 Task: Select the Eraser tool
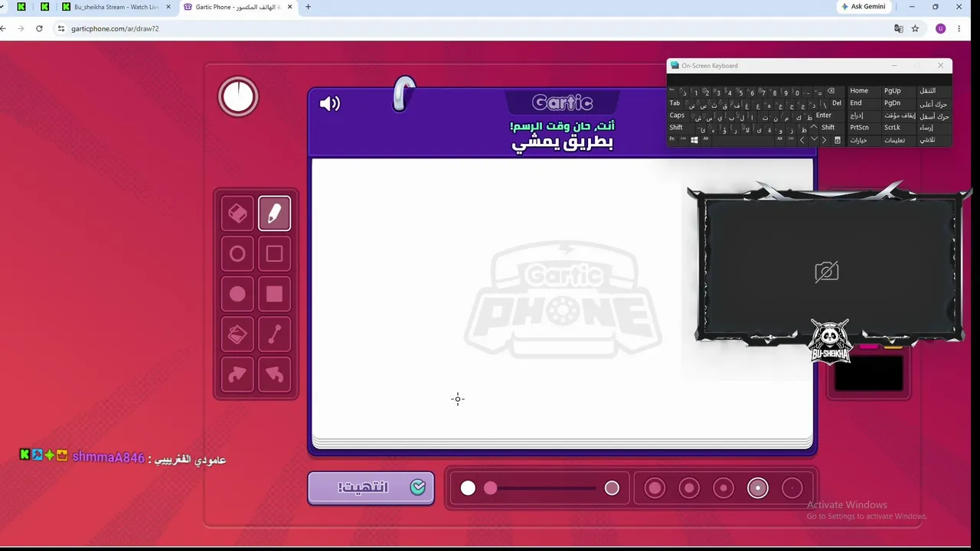click(x=237, y=214)
